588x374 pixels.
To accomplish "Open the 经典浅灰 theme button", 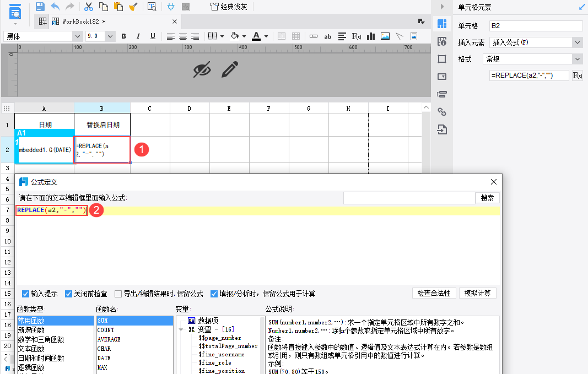I will coord(229,7).
